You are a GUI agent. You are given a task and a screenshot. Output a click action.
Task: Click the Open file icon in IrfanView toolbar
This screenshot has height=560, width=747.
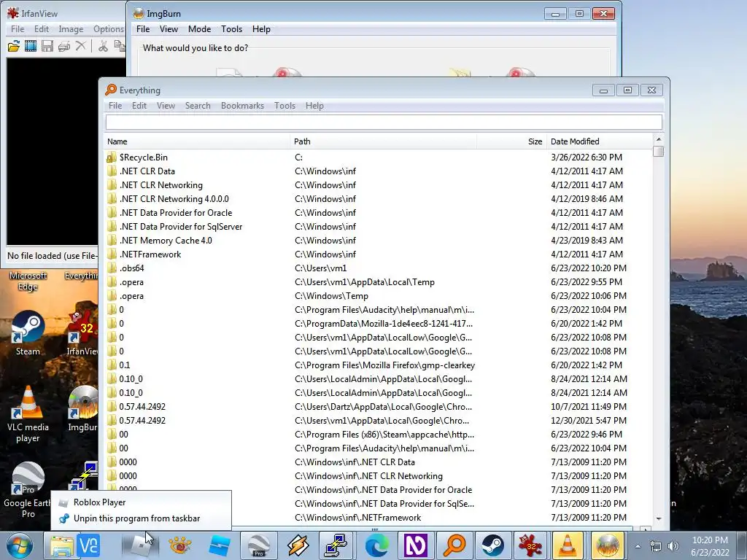[14, 46]
